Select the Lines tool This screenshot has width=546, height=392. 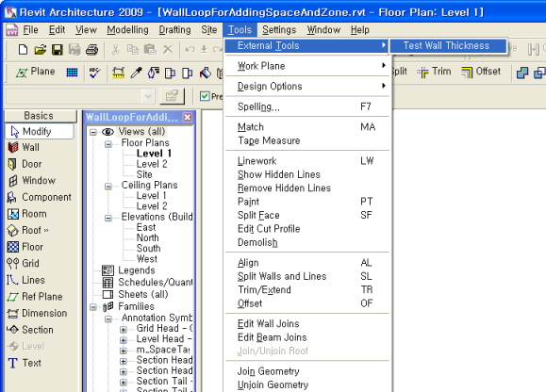[25, 280]
